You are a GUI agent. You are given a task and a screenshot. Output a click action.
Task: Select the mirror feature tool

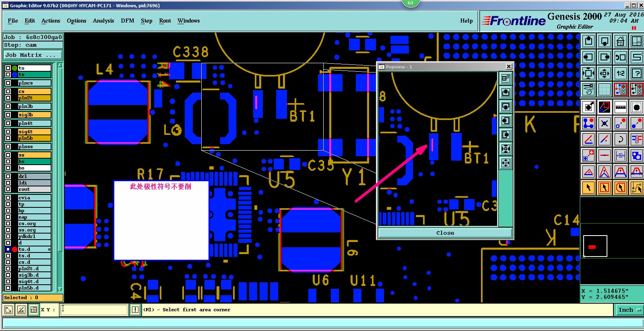click(637, 139)
